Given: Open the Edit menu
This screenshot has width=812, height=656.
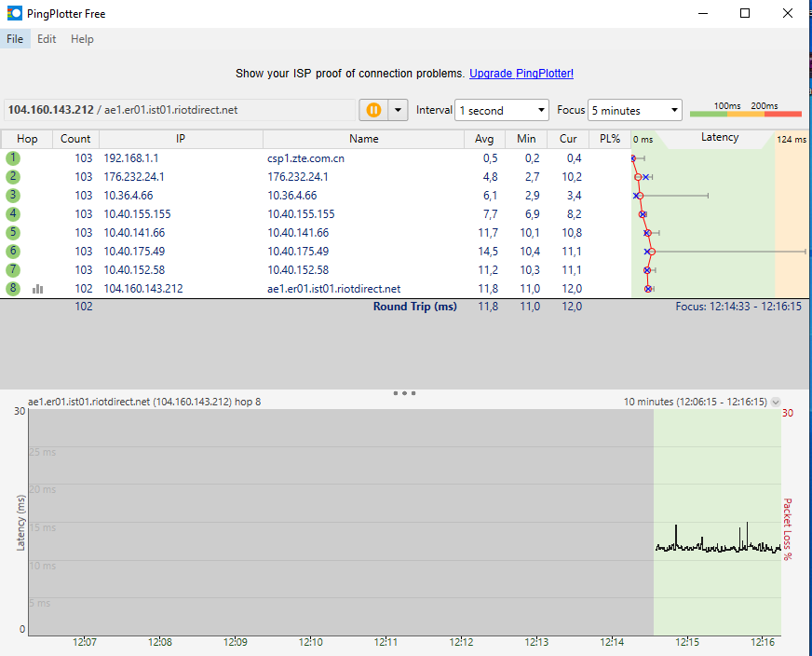Looking at the screenshot, I should (x=47, y=39).
